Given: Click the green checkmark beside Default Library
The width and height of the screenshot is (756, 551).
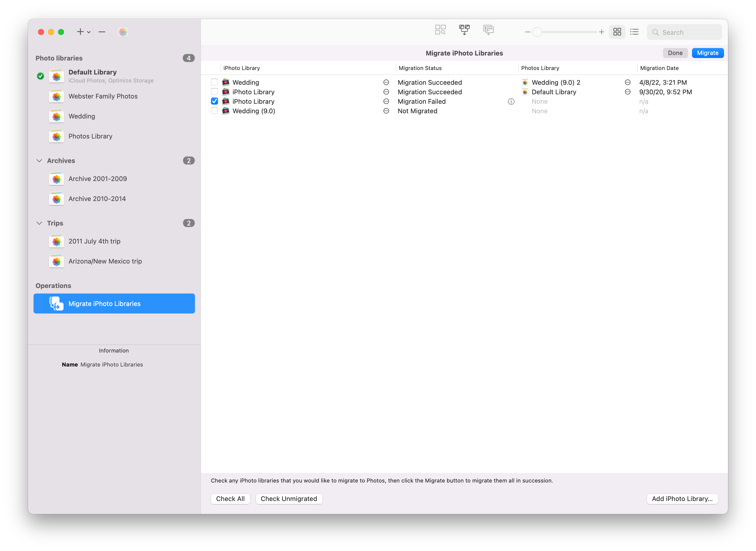Looking at the screenshot, I should (40, 76).
